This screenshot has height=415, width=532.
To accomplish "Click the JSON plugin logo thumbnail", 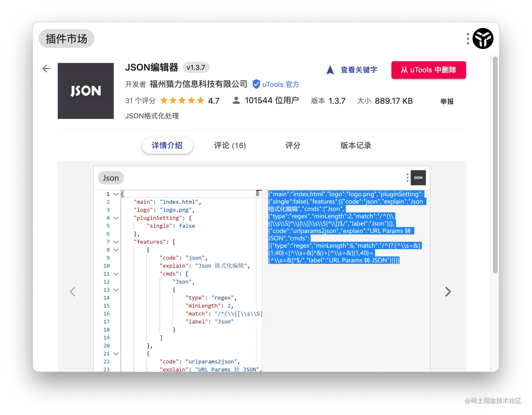I will point(85,91).
